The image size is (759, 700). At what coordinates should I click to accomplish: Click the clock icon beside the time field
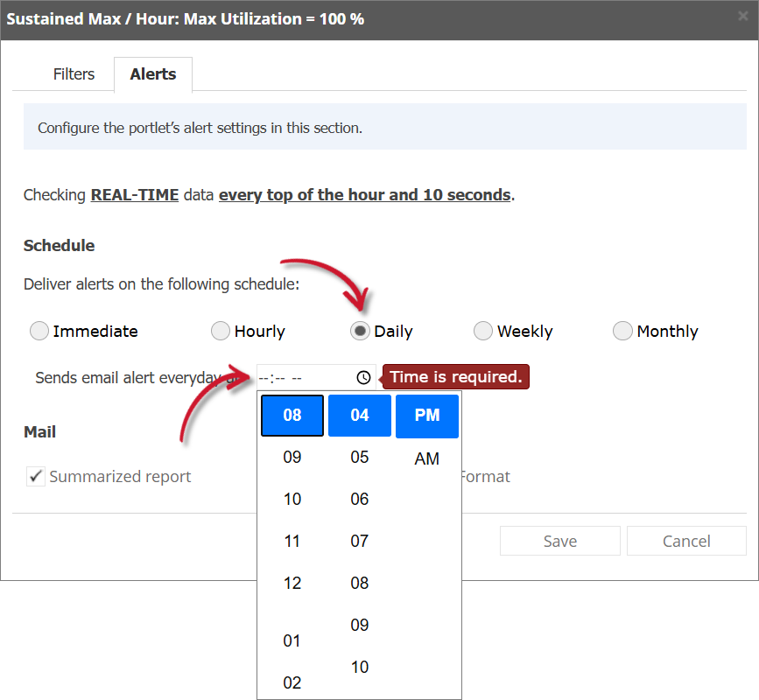(x=363, y=377)
